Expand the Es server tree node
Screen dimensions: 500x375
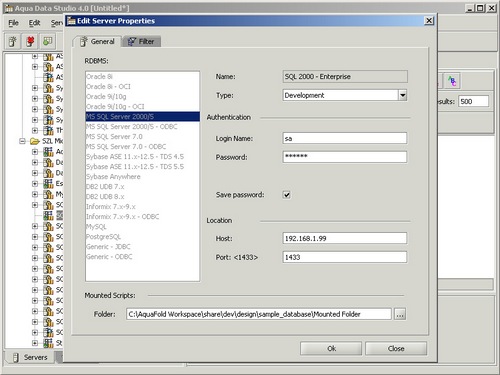35,184
